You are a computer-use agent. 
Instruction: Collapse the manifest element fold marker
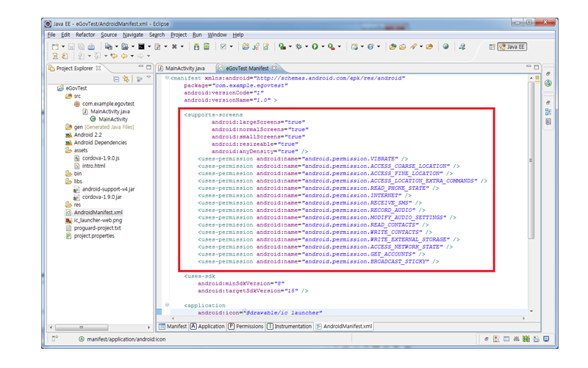[167, 77]
